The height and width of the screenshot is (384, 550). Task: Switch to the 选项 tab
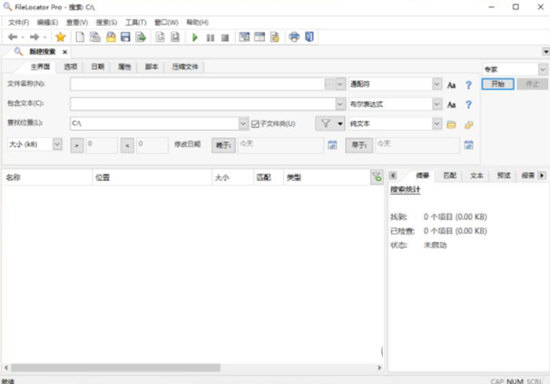[x=71, y=67]
